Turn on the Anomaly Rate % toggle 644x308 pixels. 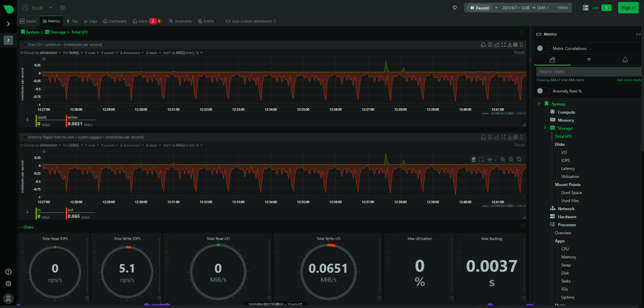[542, 91]
